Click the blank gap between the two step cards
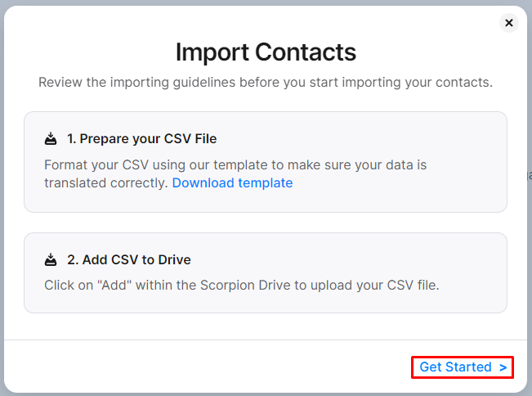This screenshot has height=396, width=532. pyautogui.click(x=266, y=223)
